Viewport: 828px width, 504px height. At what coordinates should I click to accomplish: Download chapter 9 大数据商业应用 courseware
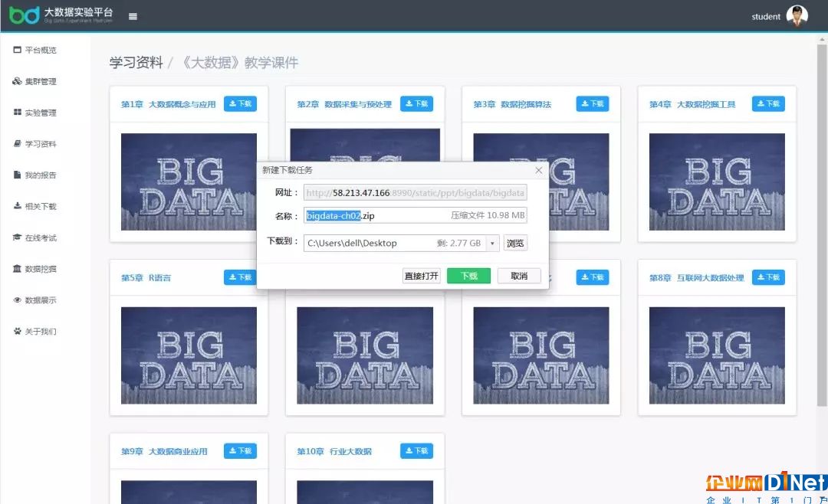240,450
